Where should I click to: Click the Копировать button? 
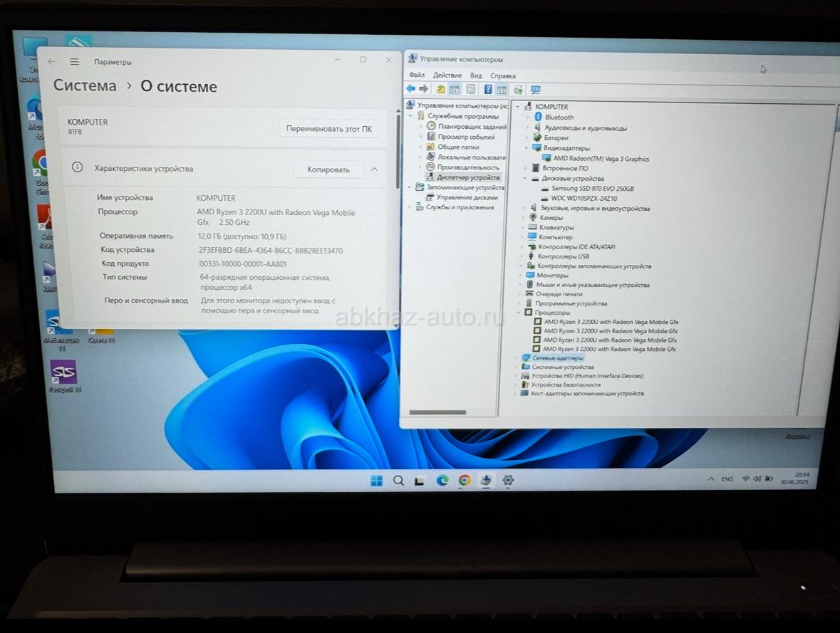coord(328,169)
